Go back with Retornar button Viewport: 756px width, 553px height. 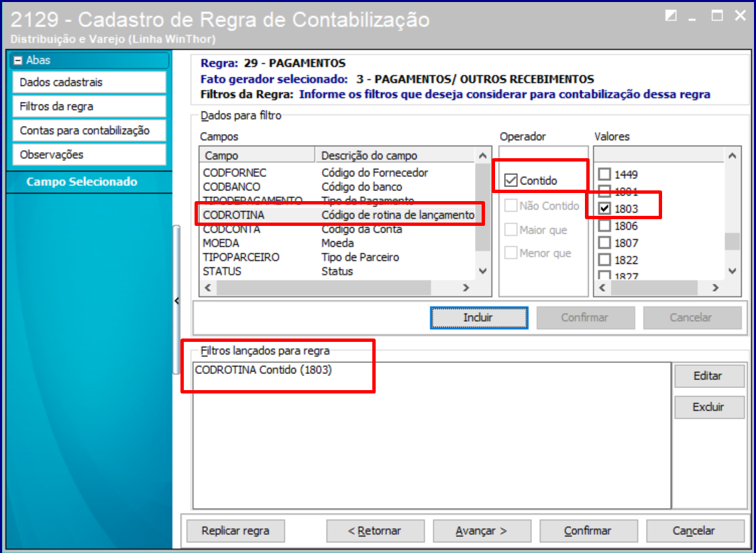(375, 531)
